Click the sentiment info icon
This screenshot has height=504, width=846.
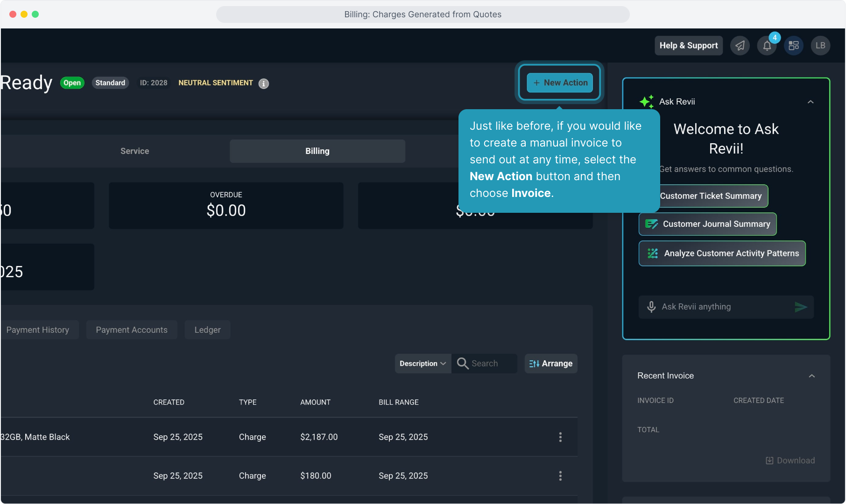pyautogui.click(x=264, y=84)
